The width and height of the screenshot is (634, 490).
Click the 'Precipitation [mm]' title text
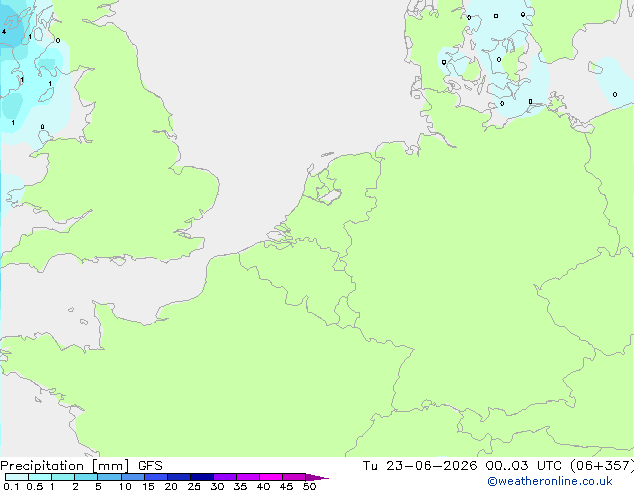tap(65, 466)
